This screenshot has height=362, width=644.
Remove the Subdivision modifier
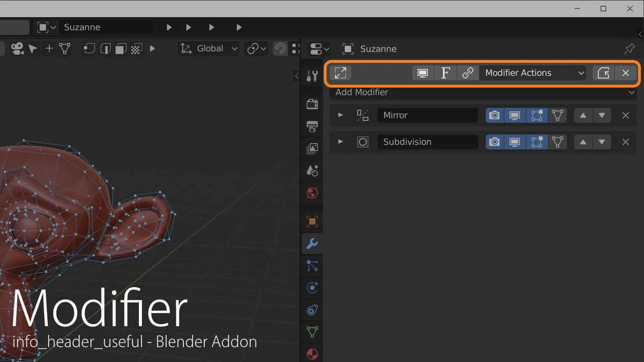(x=626, y=142)
